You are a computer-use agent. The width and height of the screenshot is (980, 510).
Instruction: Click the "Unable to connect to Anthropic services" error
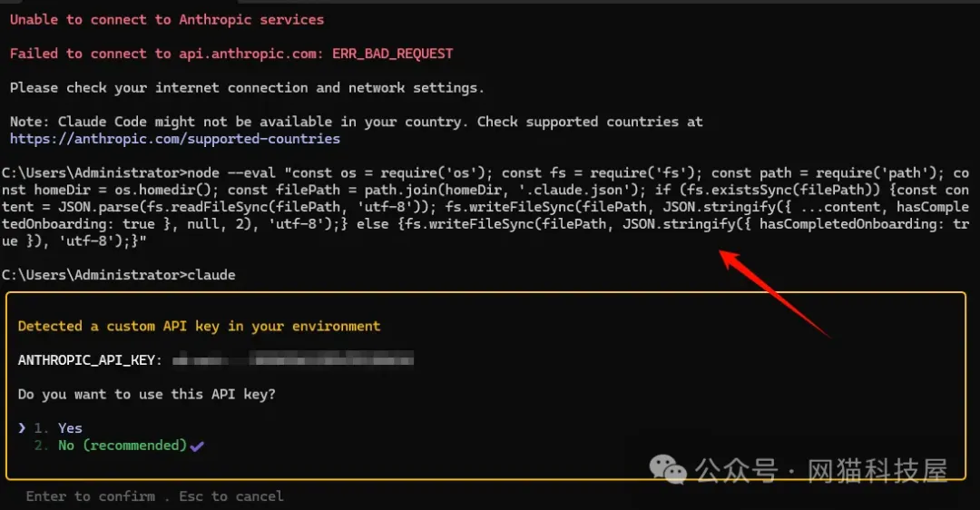click(x=167, y=19)
